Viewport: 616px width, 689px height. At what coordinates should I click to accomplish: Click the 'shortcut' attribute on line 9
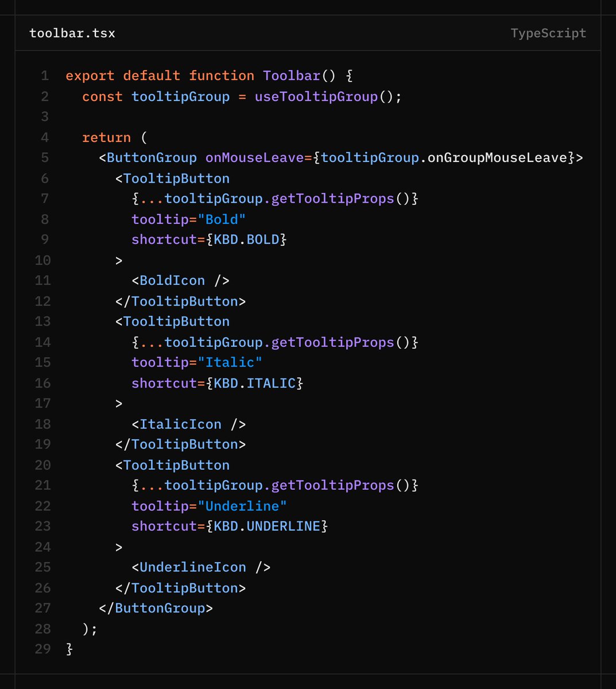[164, 239]
